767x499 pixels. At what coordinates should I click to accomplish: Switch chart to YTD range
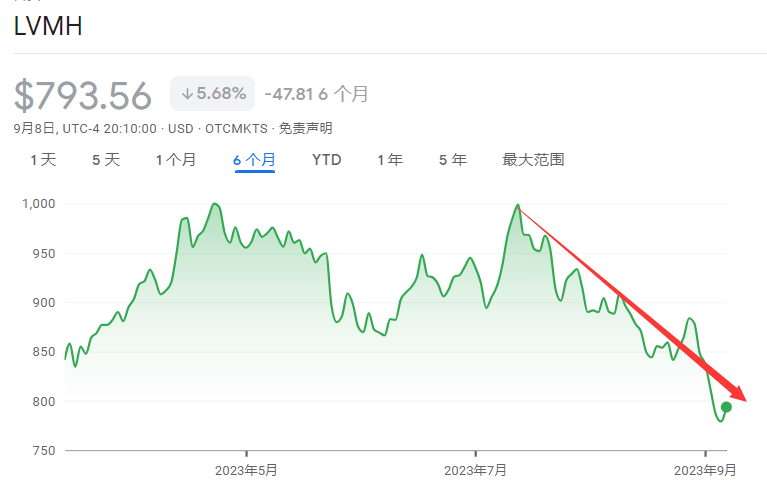click(327, 160)
